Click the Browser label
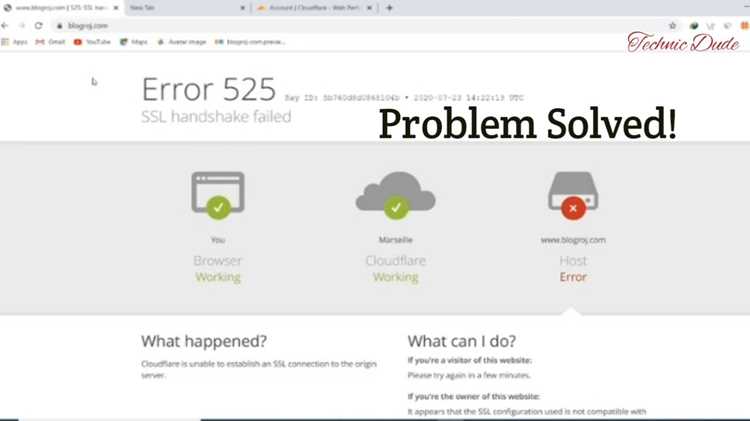The image size is (750, 421). coord(218,261)
